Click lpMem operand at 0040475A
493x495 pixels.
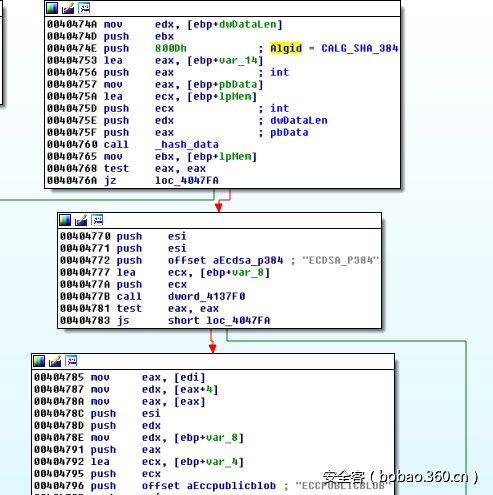pos(235,96)
